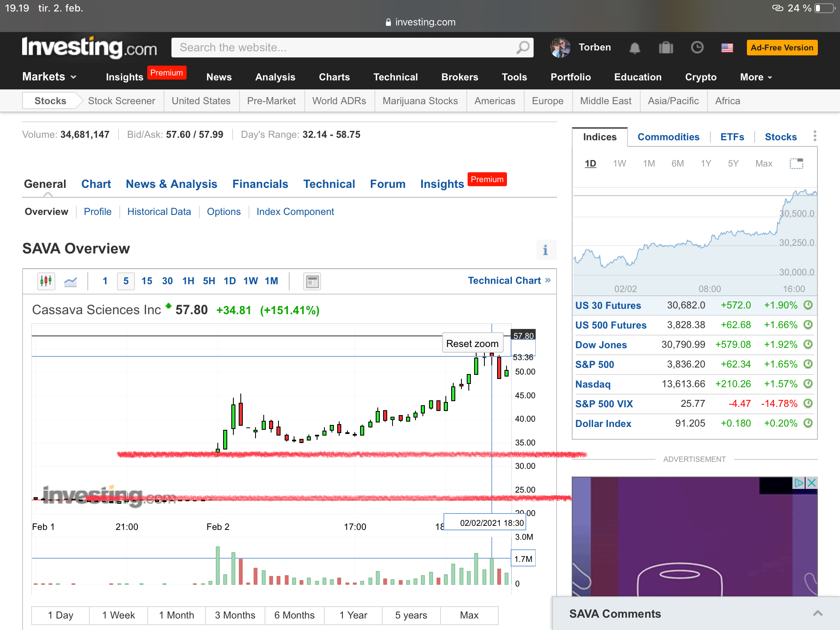Click the website search field

point(352,48)
